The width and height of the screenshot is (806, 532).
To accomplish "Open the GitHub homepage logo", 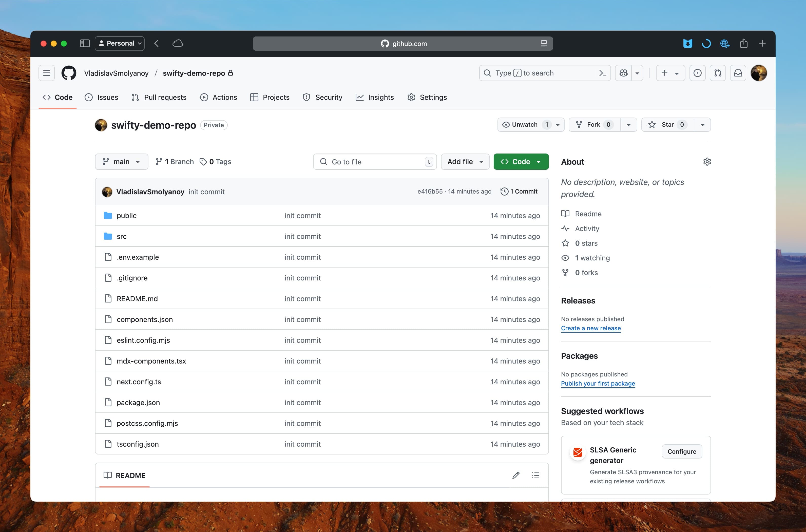I will [x=69, y=73].
